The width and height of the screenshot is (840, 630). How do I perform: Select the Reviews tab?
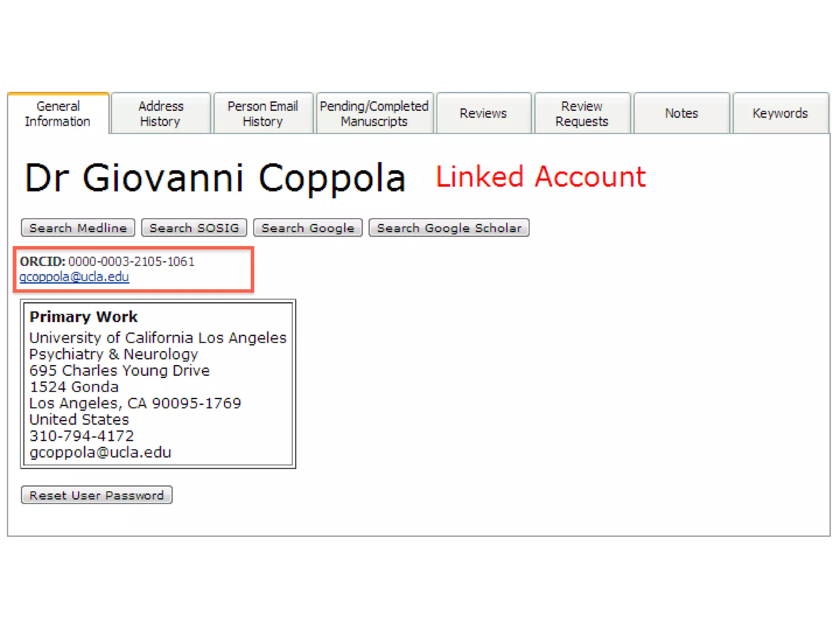click(483, 113)
